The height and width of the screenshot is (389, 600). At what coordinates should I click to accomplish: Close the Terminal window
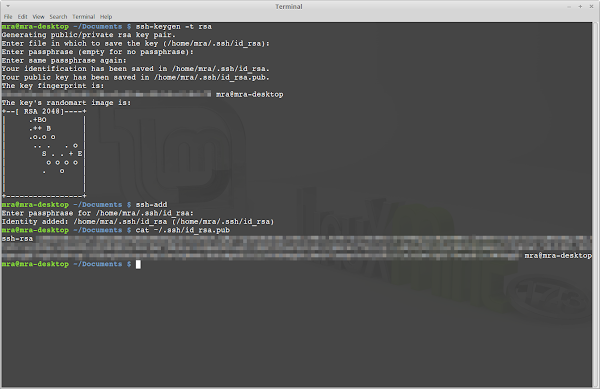click(x=591, y=7)
